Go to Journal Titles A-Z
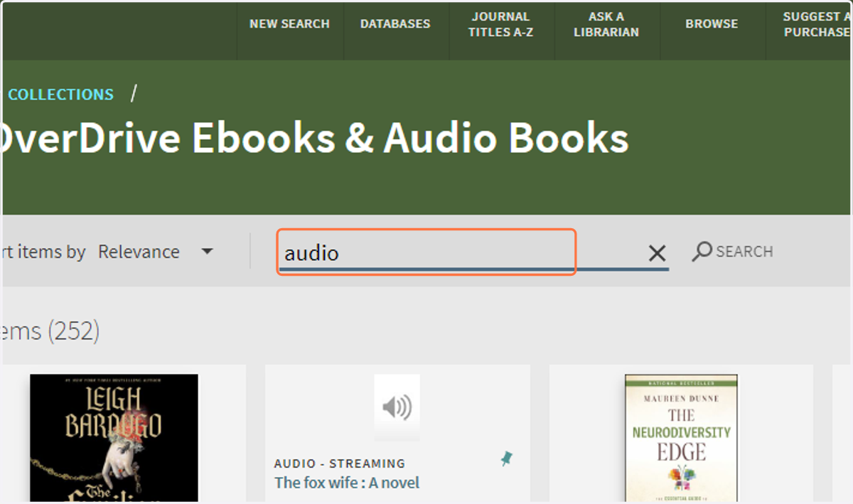This screenshot has height=504, width=853. [x=500, y=24]
